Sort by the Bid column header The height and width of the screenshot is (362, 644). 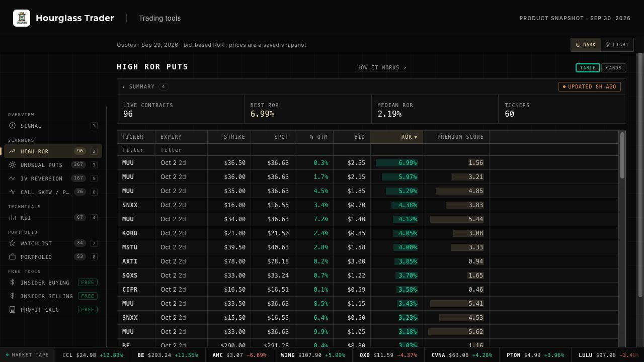[x=352, y=137]
